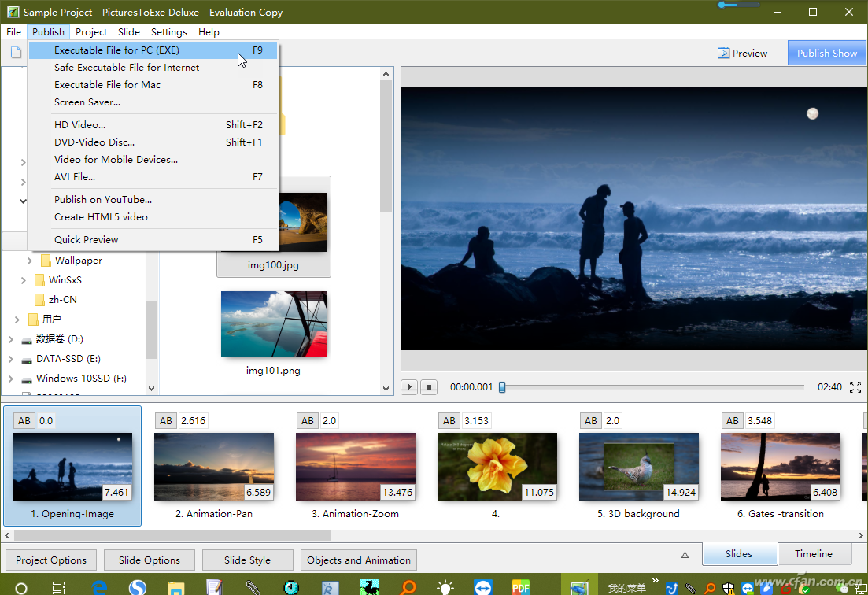Expand the Wallpaper folder
The height and width of the screenshot is (595, 868).
pos(30,261)
